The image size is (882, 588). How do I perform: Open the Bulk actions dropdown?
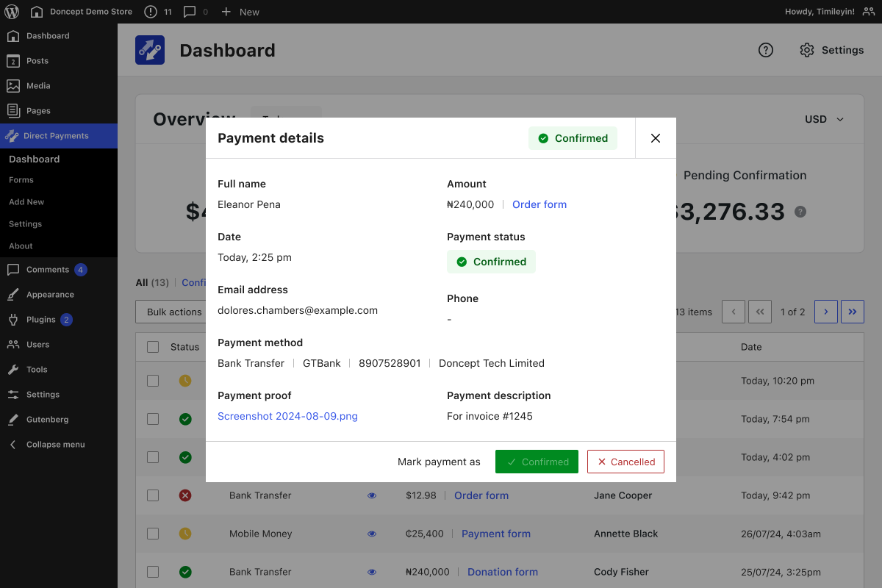point(171,312)
